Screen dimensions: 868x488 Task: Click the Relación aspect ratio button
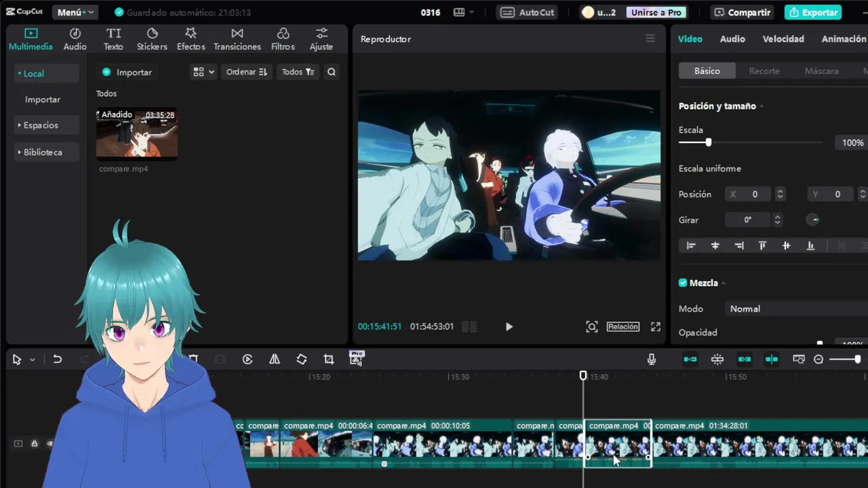pos(623,327)
